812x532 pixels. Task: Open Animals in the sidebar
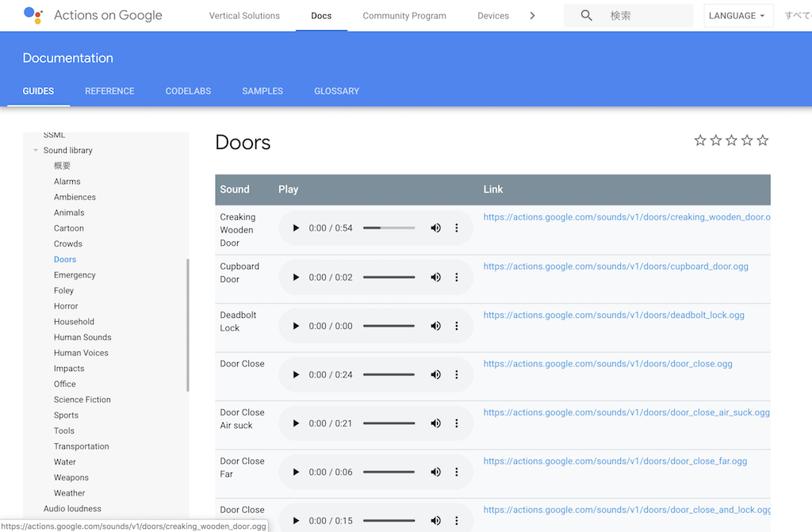point(69,212)
